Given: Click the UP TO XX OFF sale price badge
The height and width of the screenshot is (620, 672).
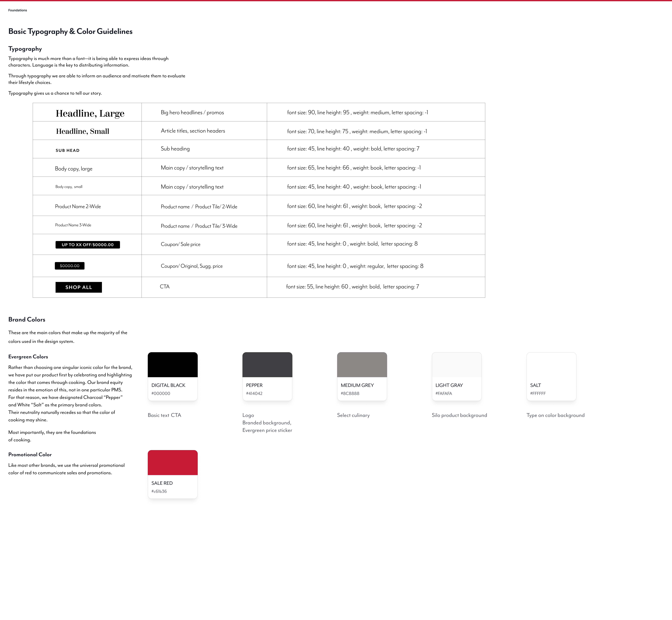Looking at the screenshot, I should [88, 245].
